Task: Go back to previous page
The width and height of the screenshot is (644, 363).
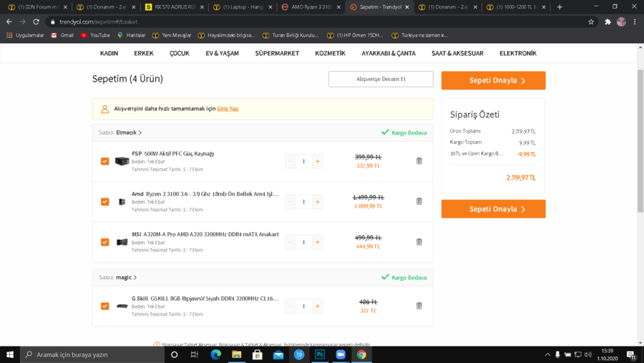Action: pyautogui.click(x=9, y=21)
